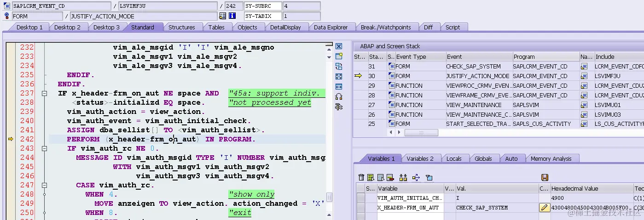
Task: Click the event type icon beside FORM field
Action: point(6,16)
